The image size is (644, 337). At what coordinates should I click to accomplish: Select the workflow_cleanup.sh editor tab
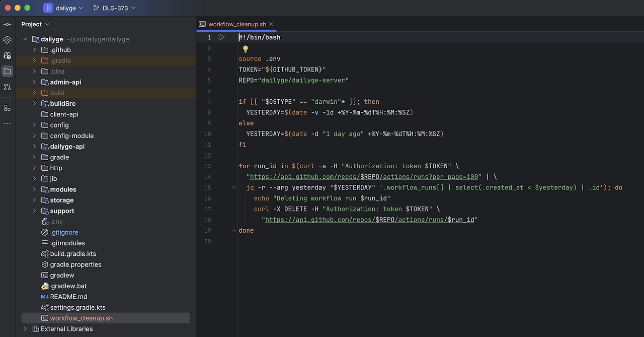[236, 24]
